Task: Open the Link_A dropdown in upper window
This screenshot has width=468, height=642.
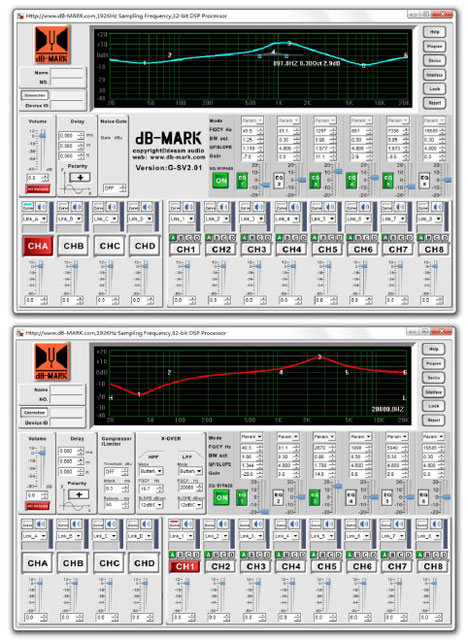Action: (x=35, y=219)
